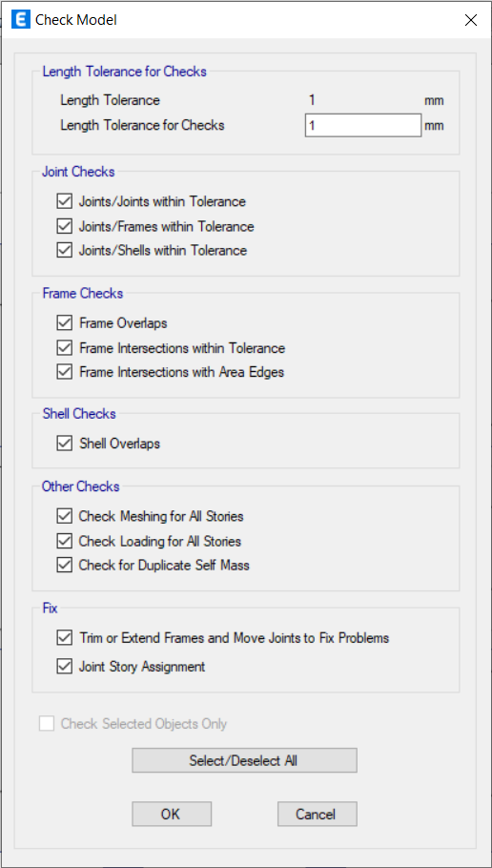Image resolution: width=492 pixels, height=868 pixels.
Task: Disable Joints/Shells within Tolerance check
Action: tap(64, 250)
